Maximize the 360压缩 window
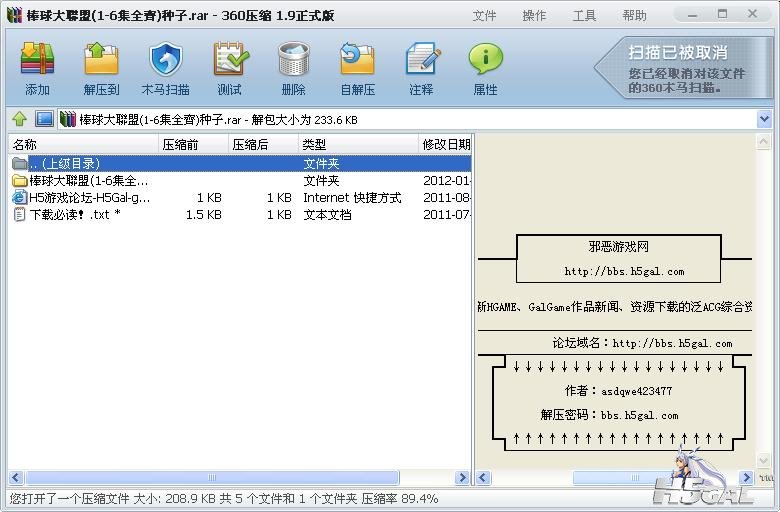 click(722, 14)
